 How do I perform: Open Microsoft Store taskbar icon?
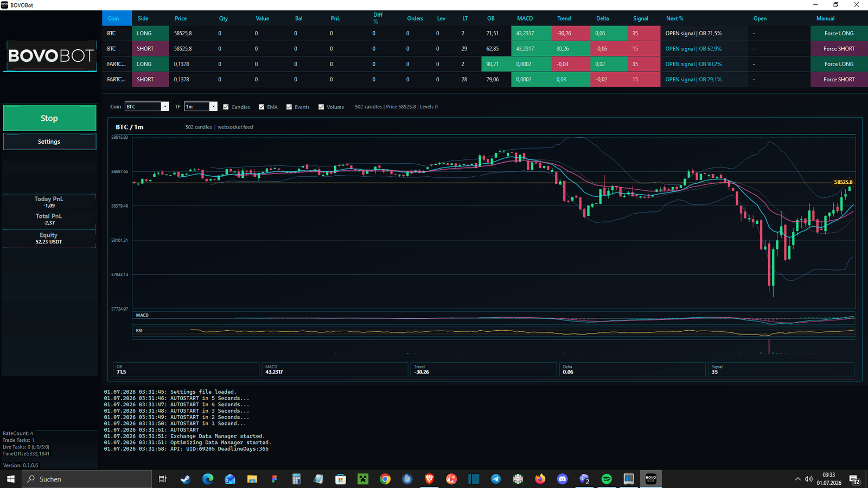click(341, 479)
